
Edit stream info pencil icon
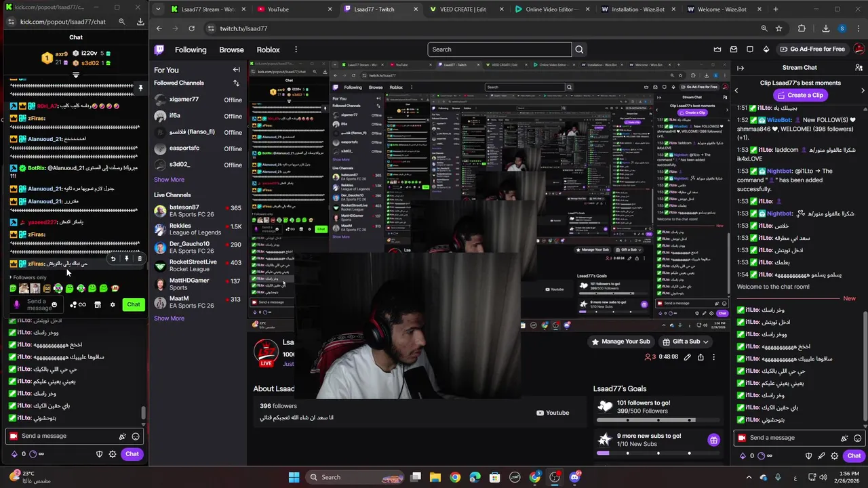[x=688, y=357]
